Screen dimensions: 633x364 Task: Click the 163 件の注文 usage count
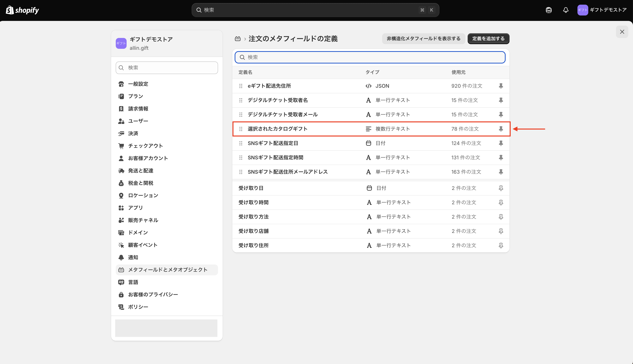click(466, 172)
